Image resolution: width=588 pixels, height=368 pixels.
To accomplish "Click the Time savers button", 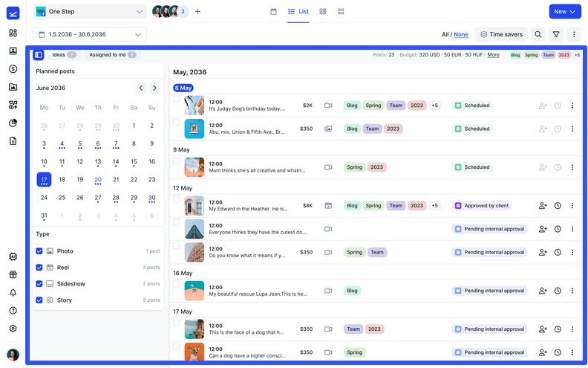I will tap(501, 34).
